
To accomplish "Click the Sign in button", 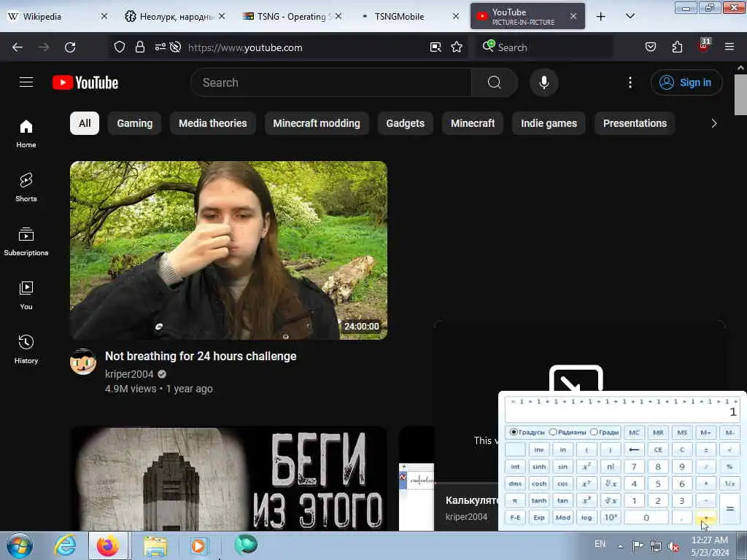I will click(686, 82).
